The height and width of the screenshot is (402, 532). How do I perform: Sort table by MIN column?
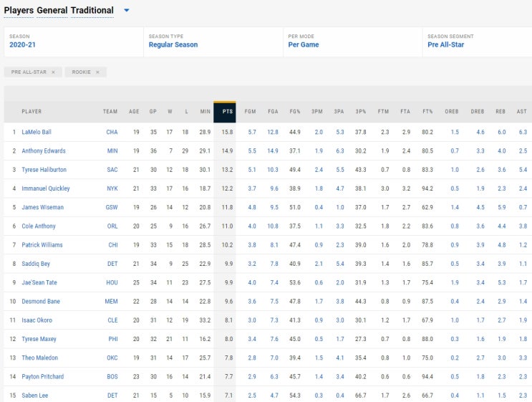[x=205, y=112]
